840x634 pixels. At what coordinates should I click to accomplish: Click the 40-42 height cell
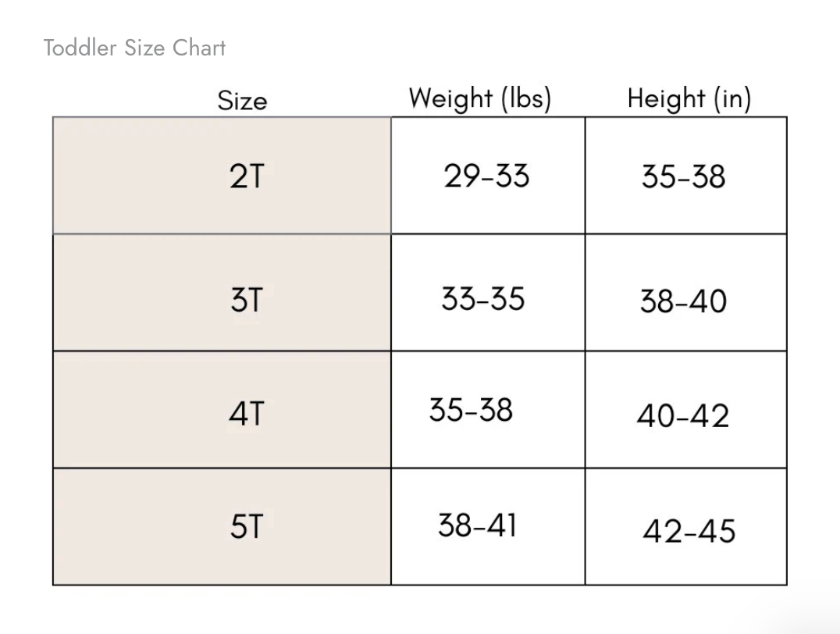(x=683, y=415)
